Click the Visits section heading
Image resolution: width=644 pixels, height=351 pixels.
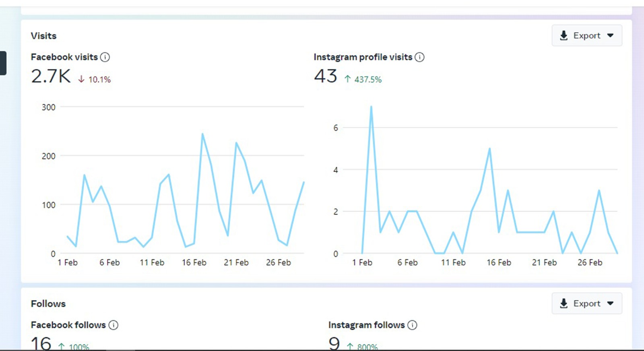point(43,36)
